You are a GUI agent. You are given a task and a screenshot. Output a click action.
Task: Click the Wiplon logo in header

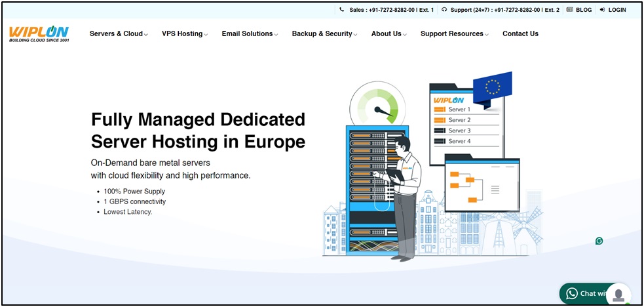pyautogui.click(x=39, y=34)
